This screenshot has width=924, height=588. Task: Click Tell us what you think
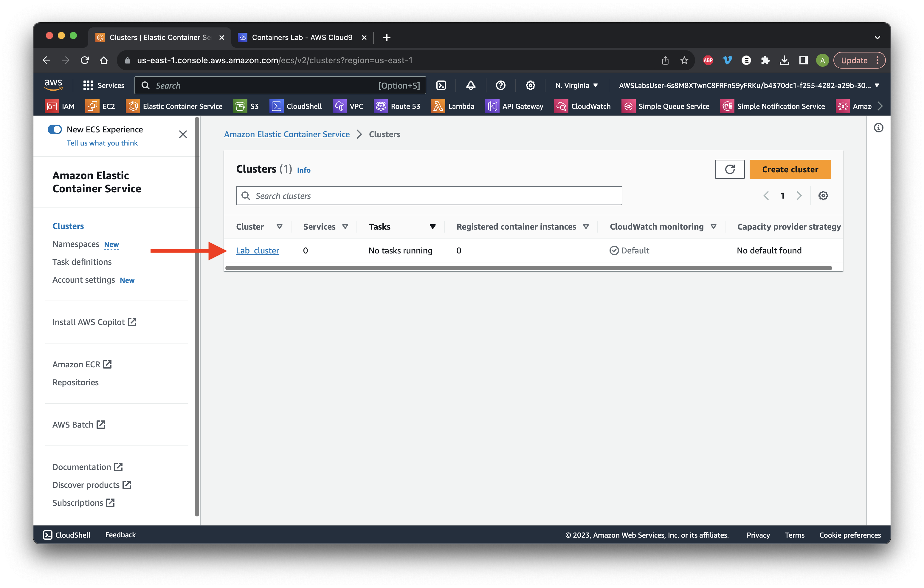tap(102, 143)
